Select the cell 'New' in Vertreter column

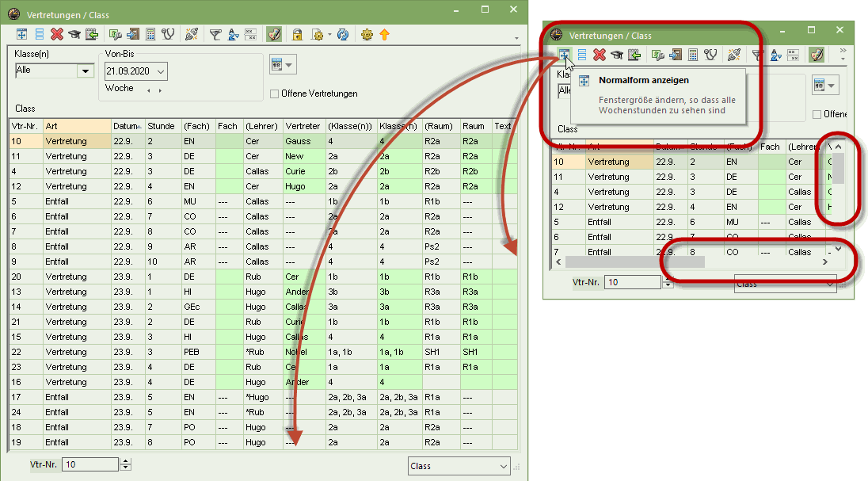pyautogui.click(x=304, y=156)
